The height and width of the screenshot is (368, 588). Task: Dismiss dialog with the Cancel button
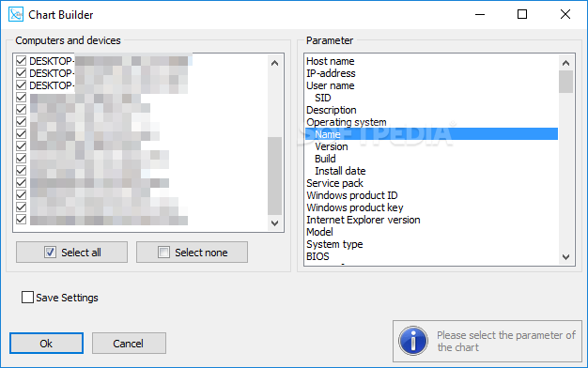[x=129, y=344]
